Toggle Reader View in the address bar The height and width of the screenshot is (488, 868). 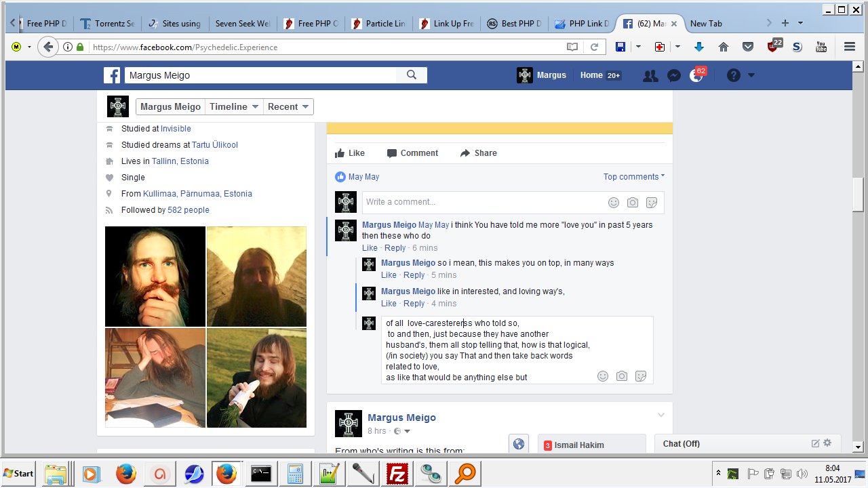[x=572, y=47]
